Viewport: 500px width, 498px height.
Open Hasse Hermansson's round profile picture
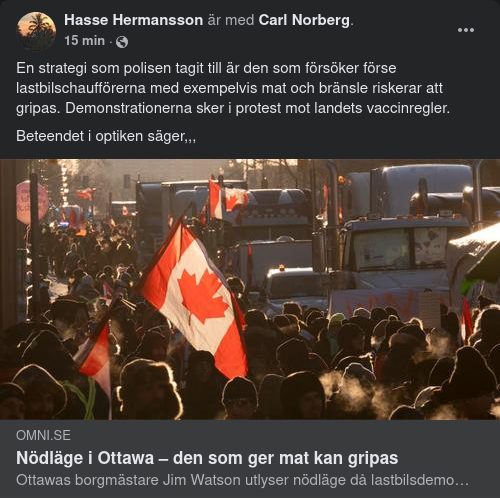36,31
